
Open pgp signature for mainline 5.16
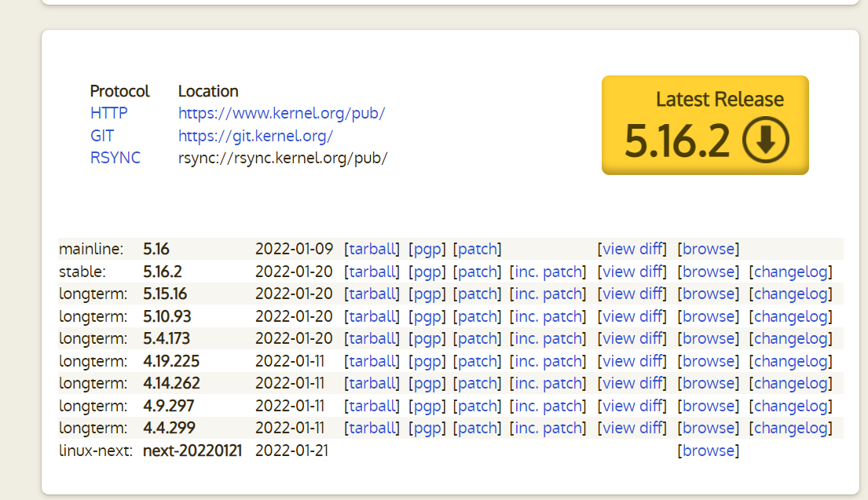coord(427,249)
